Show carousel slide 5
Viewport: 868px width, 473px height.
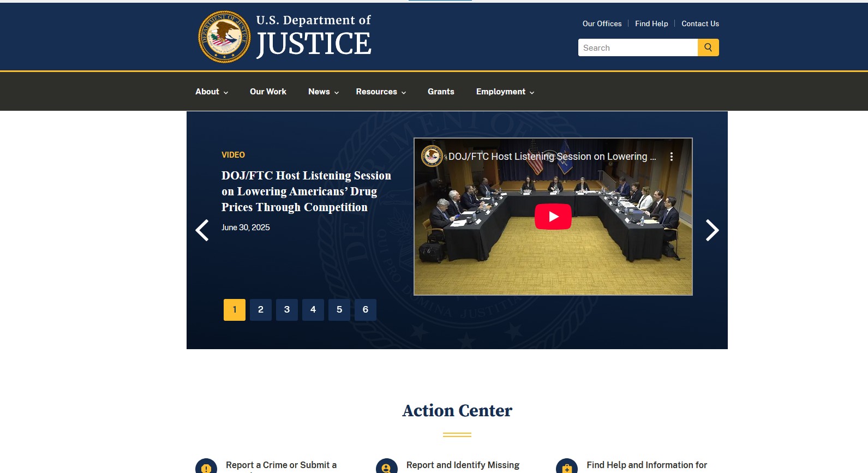point(339,310)
